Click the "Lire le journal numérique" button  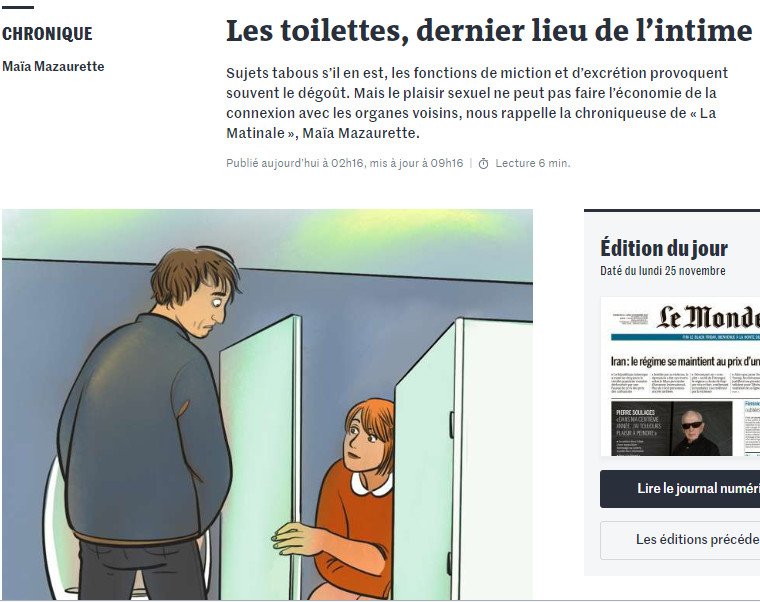click(680, 489)
